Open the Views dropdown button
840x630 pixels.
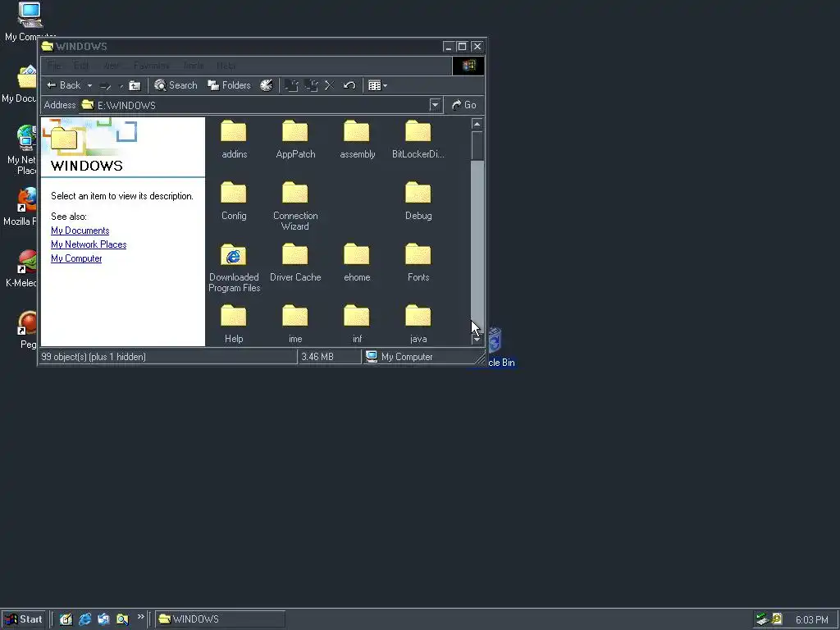(x=377, y=85)
